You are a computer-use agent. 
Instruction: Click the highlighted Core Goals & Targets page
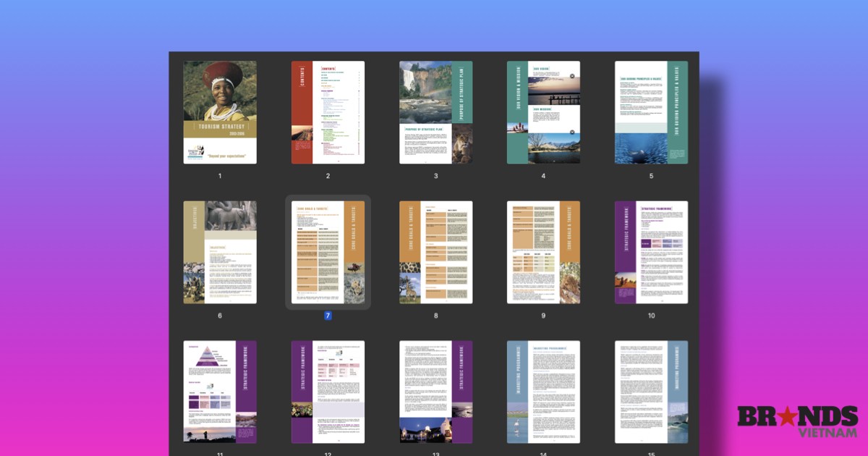pyautogui.click(x=328, y=252)
